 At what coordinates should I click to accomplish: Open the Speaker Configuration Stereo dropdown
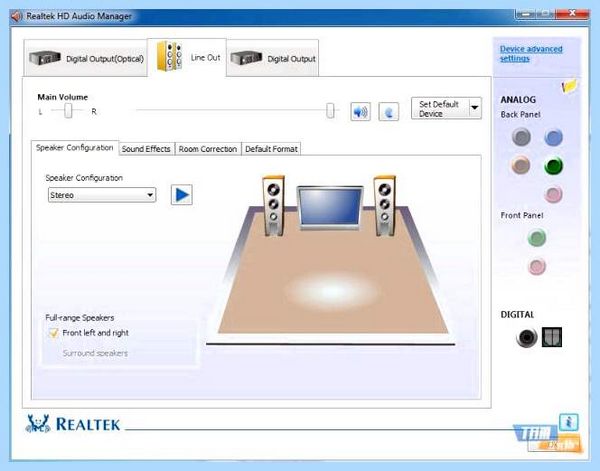pos(102,195)
